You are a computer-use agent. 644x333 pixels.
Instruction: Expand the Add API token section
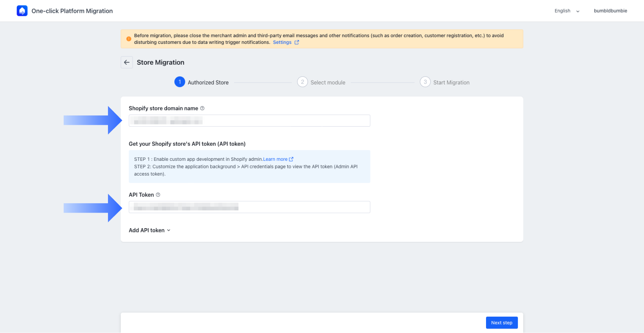(150, 230)
